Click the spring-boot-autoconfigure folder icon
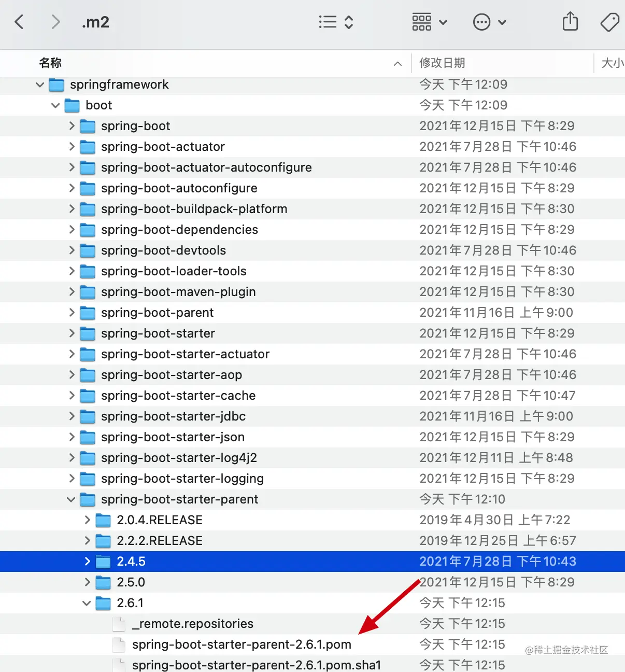Image resolution: width=625 pixels, height=672 pixels. click(88, 188)
